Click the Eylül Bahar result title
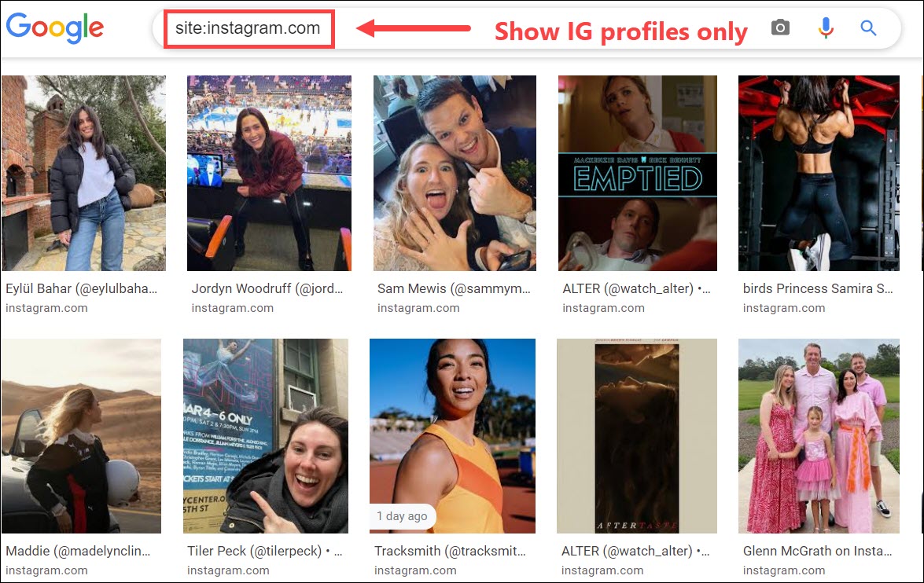 coord(81,288)
